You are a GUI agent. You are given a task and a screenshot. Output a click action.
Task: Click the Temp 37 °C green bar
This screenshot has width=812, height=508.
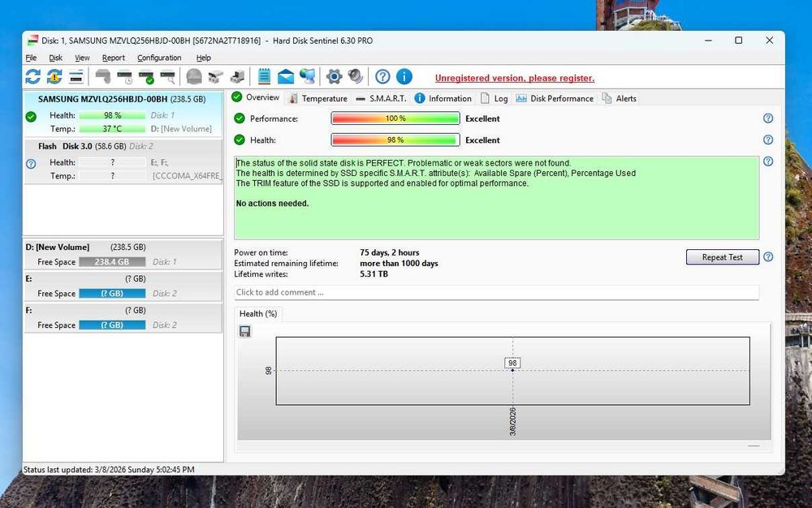click(x=112, y=129)
